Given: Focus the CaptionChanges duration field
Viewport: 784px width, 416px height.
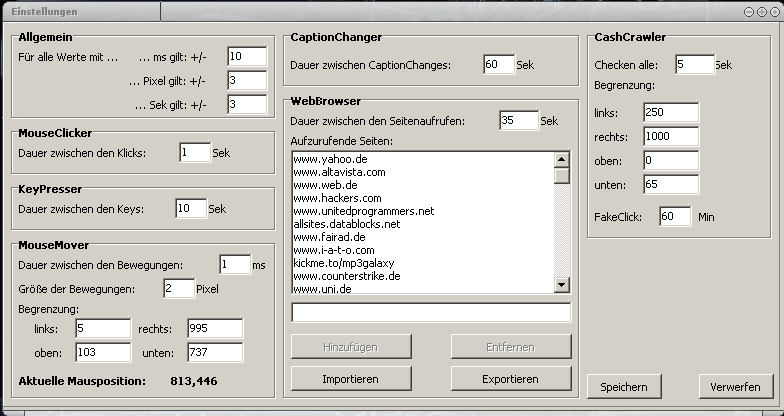Looking at the screenshot, I should pos(499,64).
